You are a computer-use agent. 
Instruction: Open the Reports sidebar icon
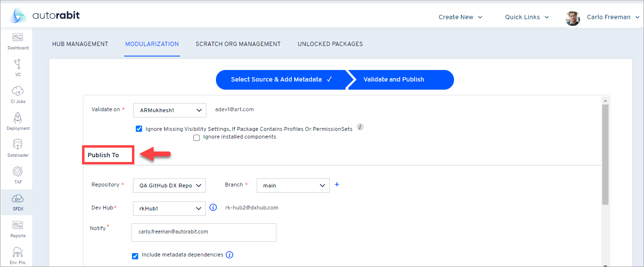tap(18, 229)
